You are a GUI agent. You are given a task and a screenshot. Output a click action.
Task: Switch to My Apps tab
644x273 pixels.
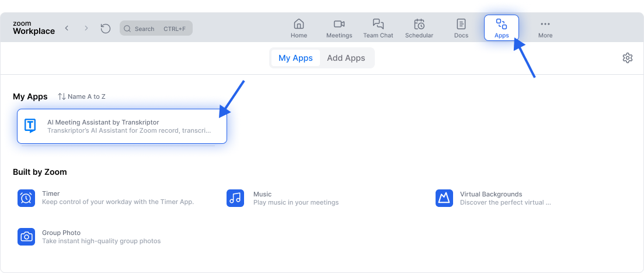tap(295, 58)
